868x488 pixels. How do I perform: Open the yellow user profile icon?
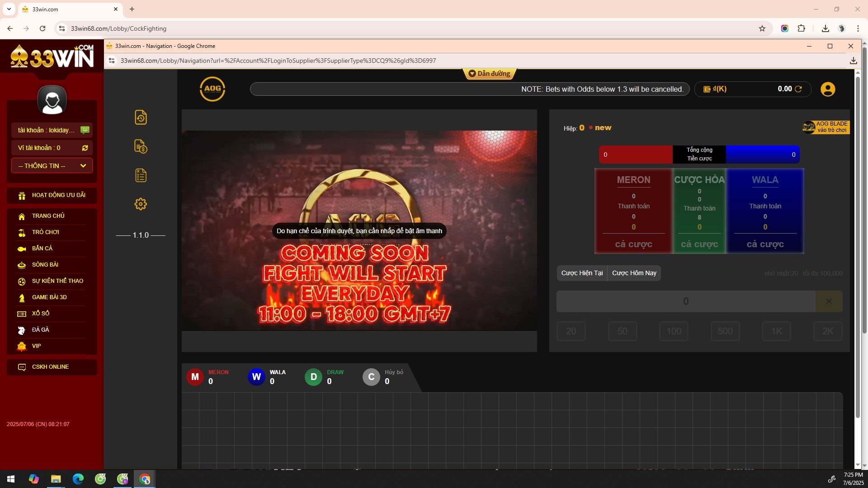point(828,89)
